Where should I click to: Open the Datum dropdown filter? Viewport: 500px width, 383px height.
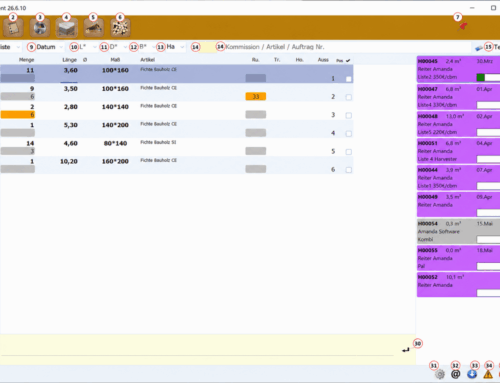tap(49, 47)
